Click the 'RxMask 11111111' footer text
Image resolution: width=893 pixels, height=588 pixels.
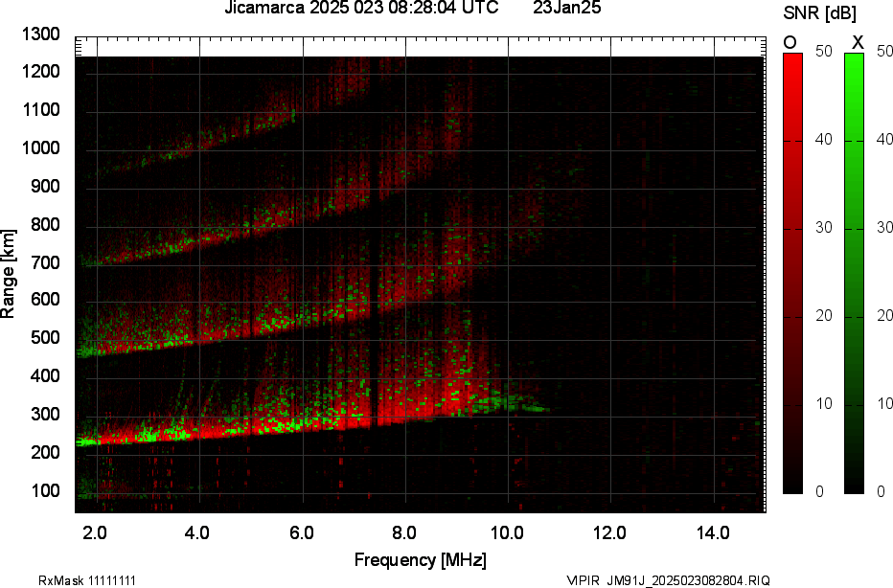coord(87,580)
